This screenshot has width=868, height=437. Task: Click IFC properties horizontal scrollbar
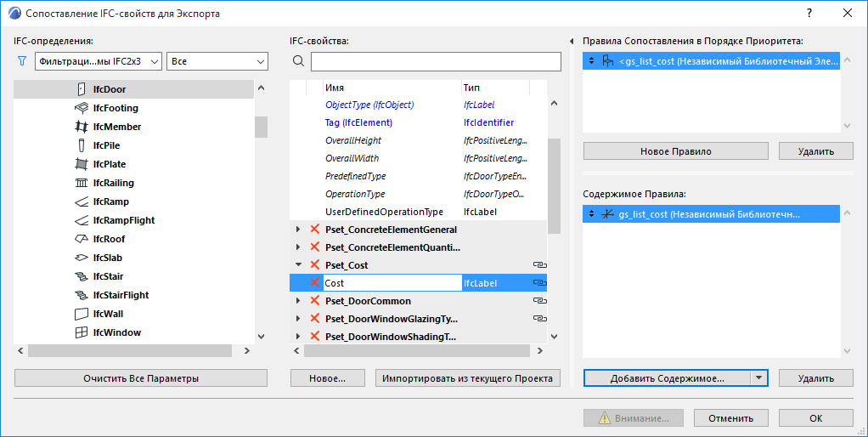[417, 350]
